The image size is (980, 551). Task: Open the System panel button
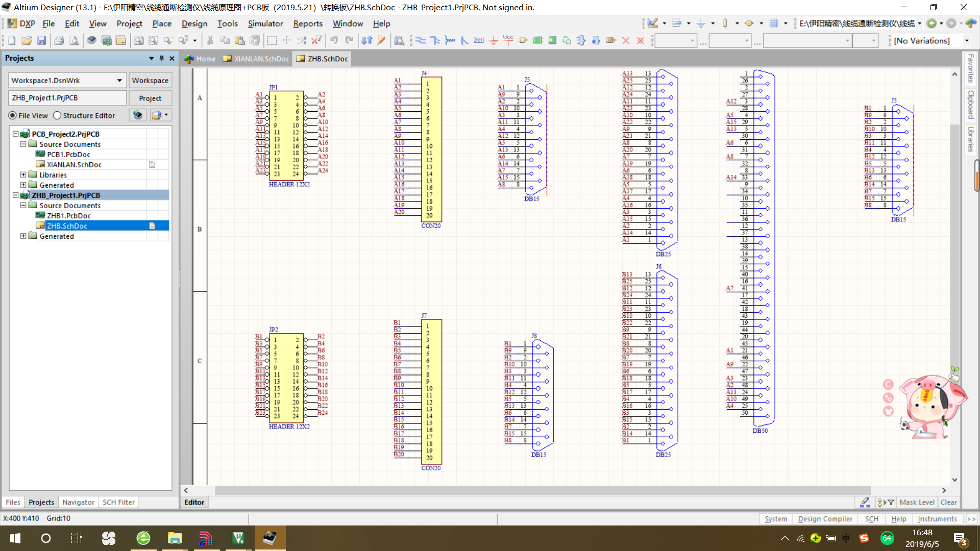click(x=776, y=519)
